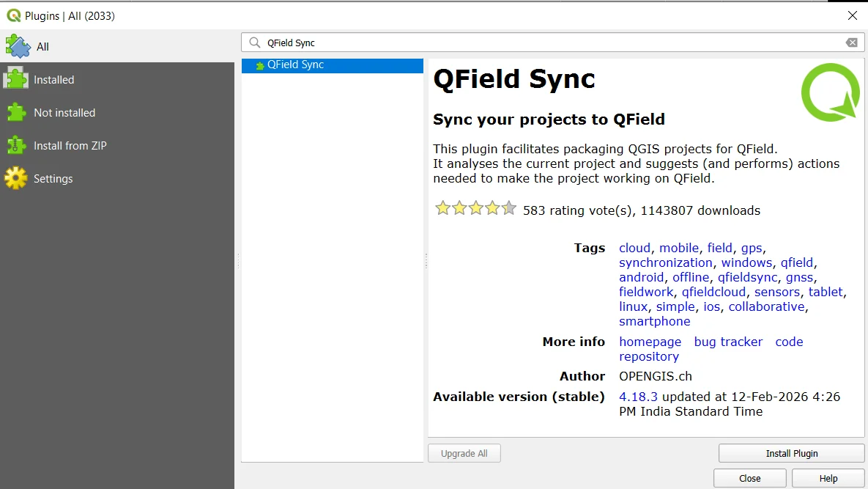
Task: Click the search magnifier icon
Action: [254, 43]
